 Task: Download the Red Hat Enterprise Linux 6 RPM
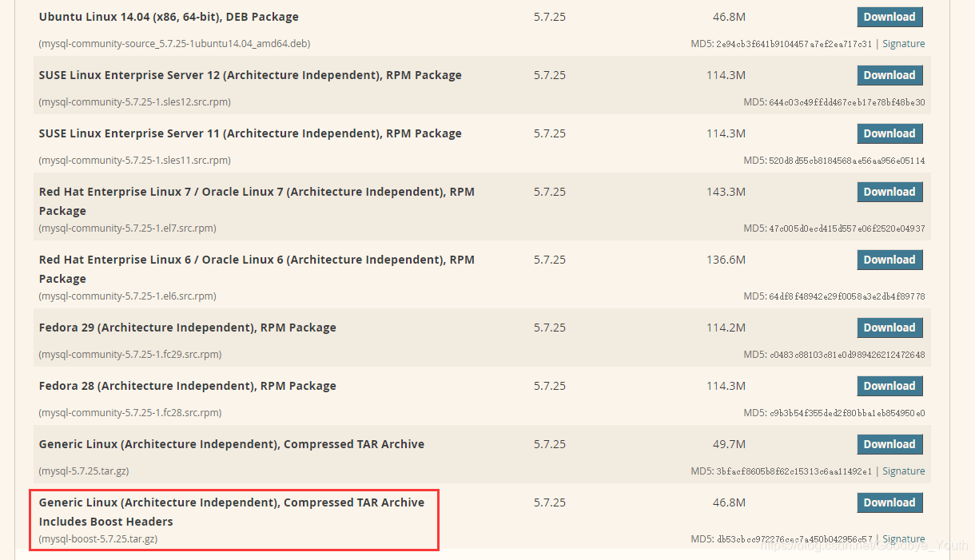[x=889, y=260]
